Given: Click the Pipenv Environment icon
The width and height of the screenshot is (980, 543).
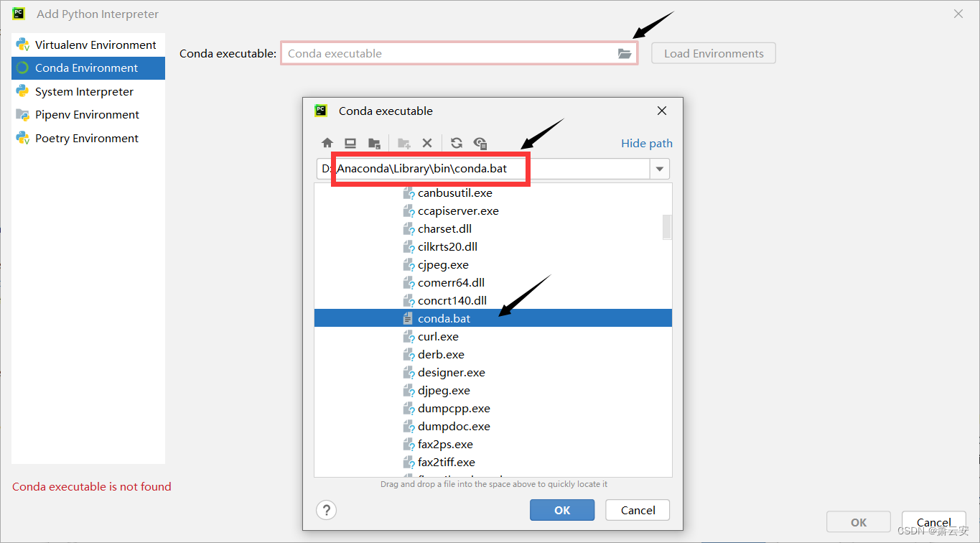Looking at the screenshot, I should 23,114.
